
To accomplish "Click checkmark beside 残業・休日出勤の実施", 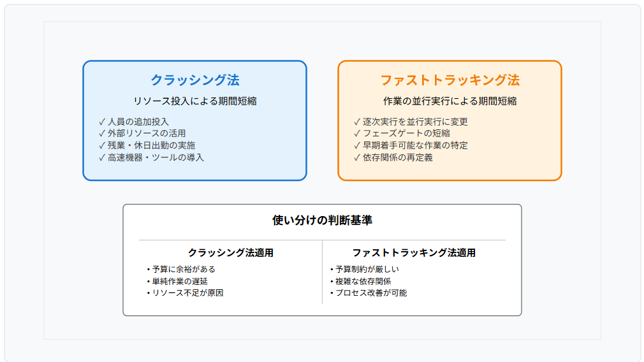I will 102,145.
